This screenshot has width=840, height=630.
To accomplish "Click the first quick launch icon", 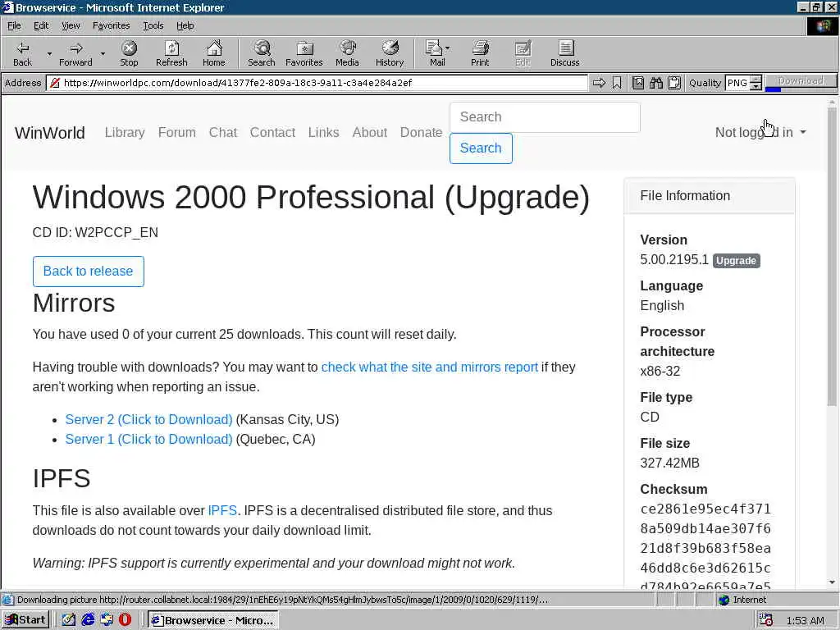I will [69, 620].
